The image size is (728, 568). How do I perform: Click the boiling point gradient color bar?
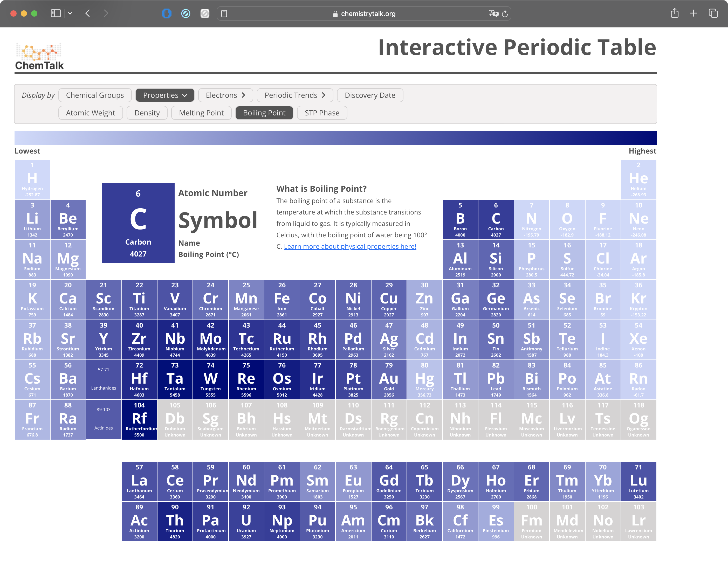click(335, 137)
